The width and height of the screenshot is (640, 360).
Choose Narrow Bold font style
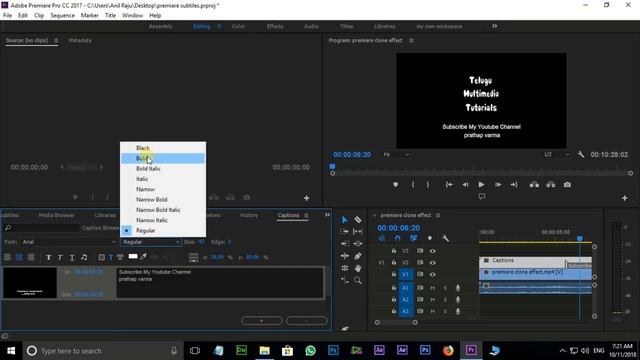point(163,200)
